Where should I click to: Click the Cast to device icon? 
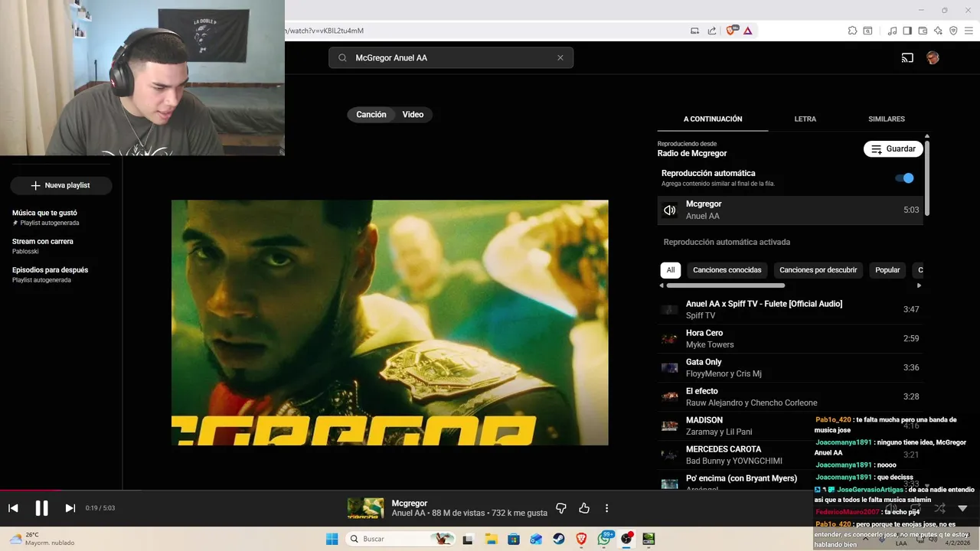[907, 57]
